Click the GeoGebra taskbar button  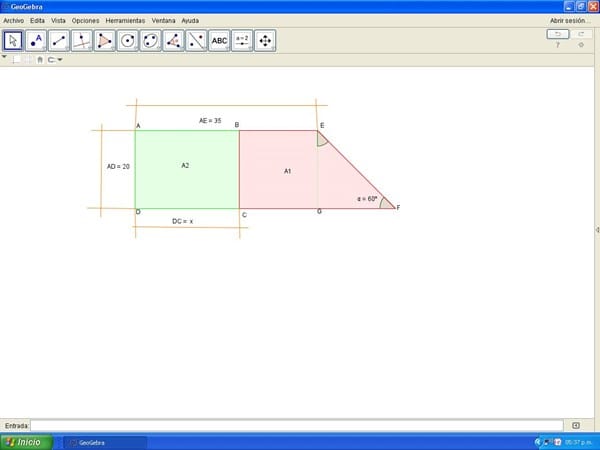[105, 443]
